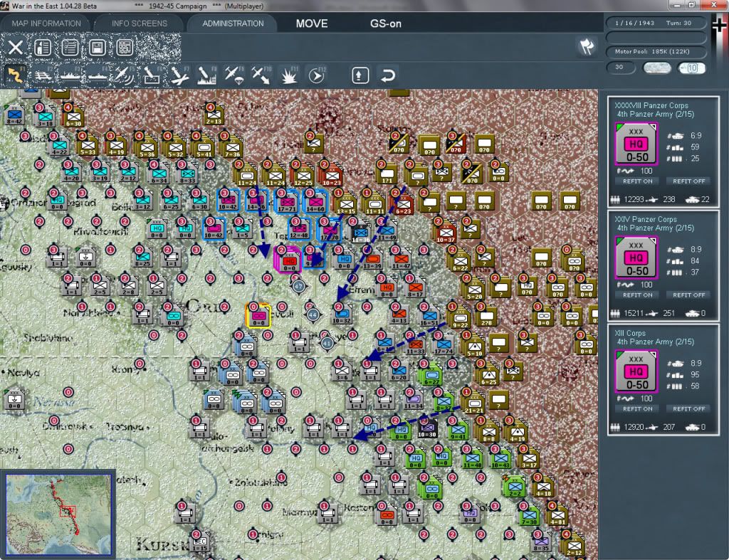Select the F6 Bomb Unit mode icon
729x560 pixels.
click(x=152, y=75)
